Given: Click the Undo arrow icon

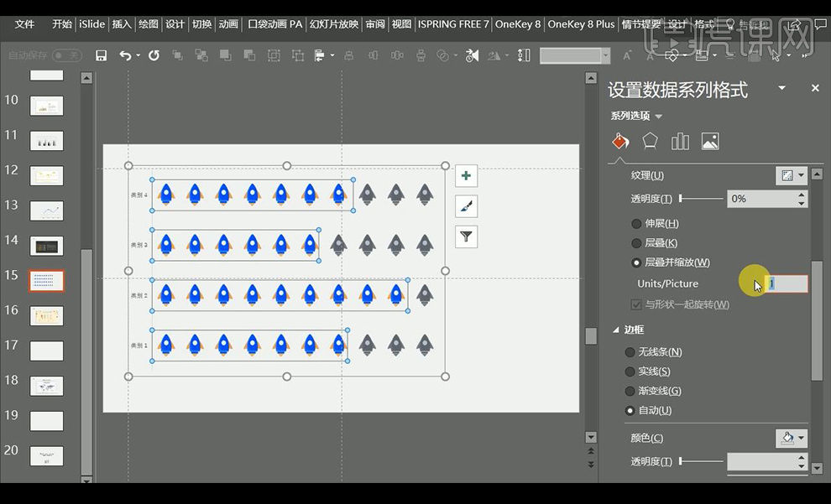Looking at the screenshot, I should [x=125, y=55].
